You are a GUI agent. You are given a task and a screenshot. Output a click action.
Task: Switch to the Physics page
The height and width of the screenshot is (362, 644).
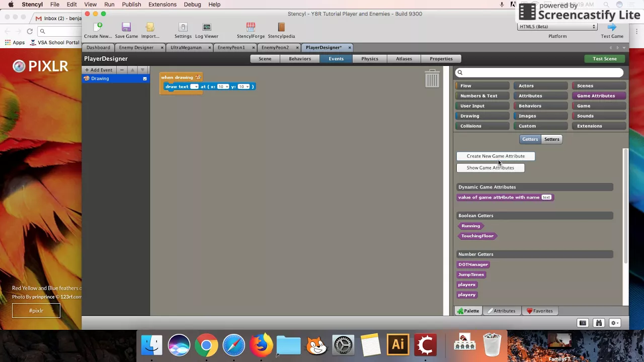(370, 59)
